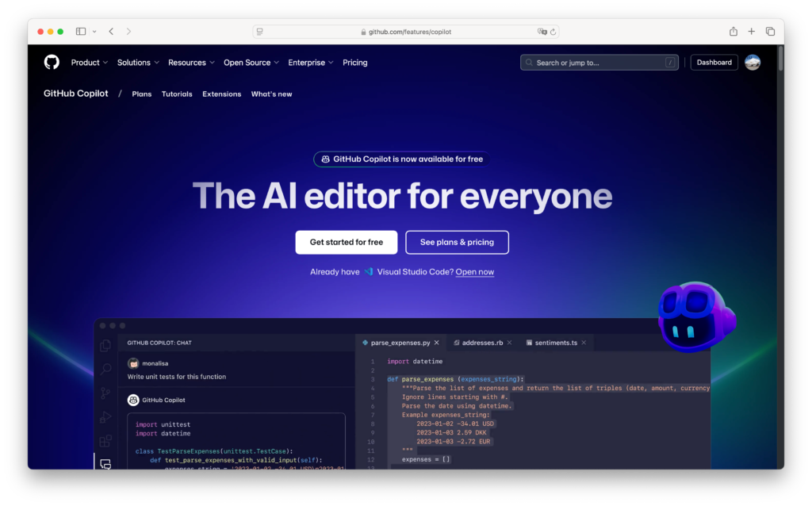The width and height of the screenshot is (812, 506).
Task: Click Get started for free button
Action: pos(346,242)
